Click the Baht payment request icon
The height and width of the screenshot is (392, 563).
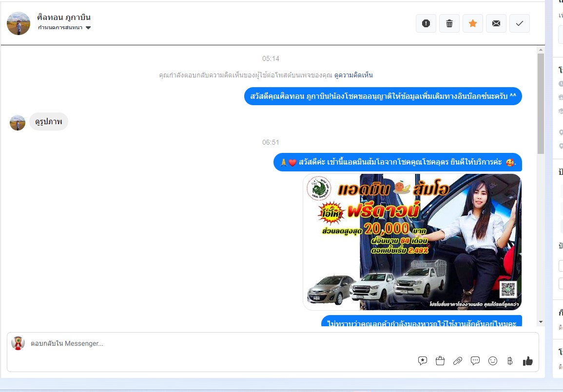(x=510, y=361)
